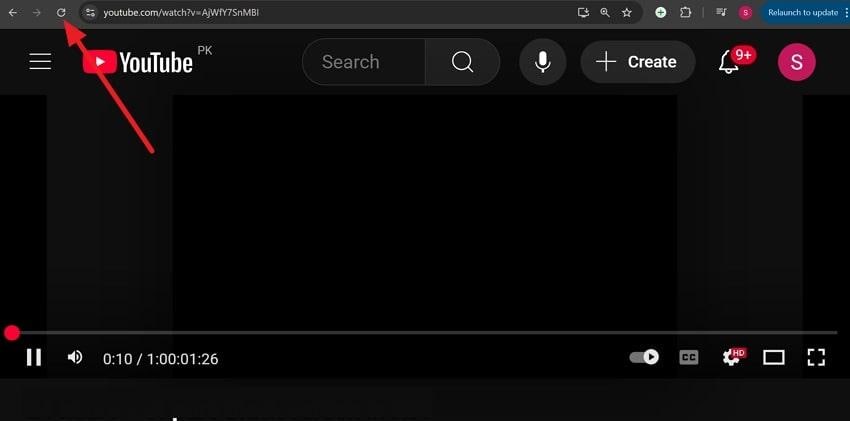Pause the playing video

click(x=34, y=357)
